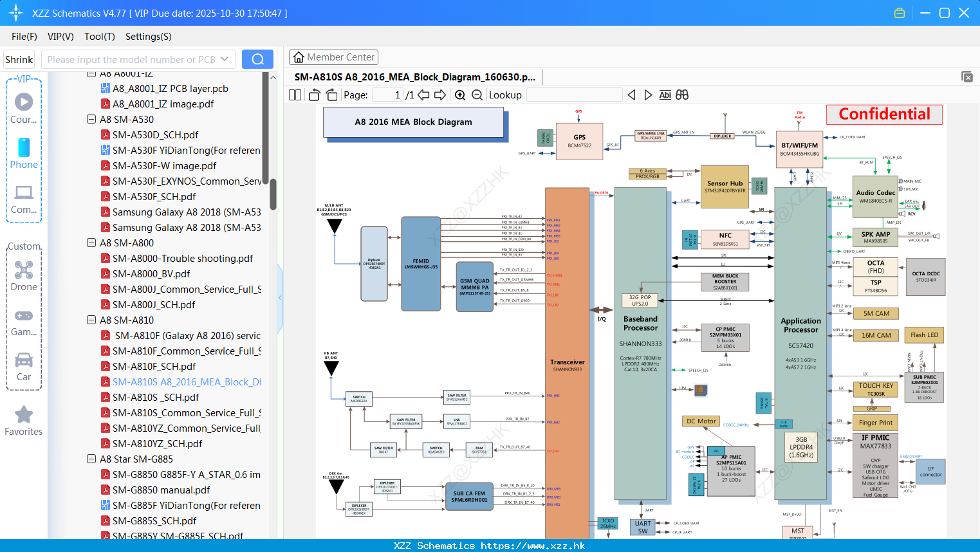Click the XZZ Schematics app logo
This screenshot has height=552, width=980.
(x=16, y=13)
